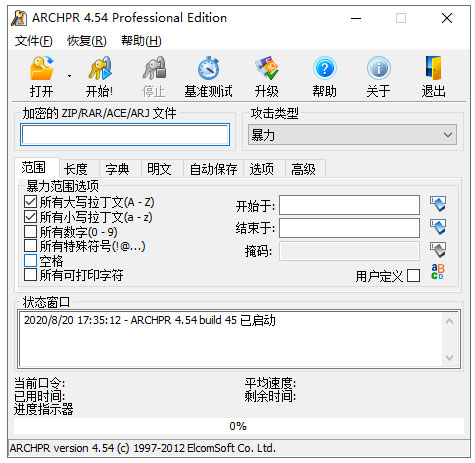
Task: Uncheck 所有小写拉丁文(a - z) checkbox
Action: coord(30,217)
